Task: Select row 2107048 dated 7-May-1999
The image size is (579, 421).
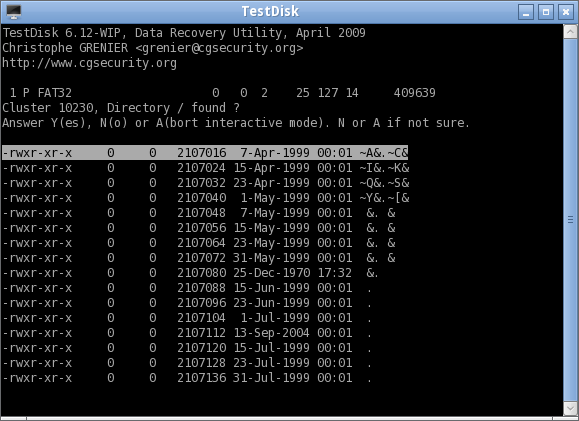Action: click(x=199, y=213)
